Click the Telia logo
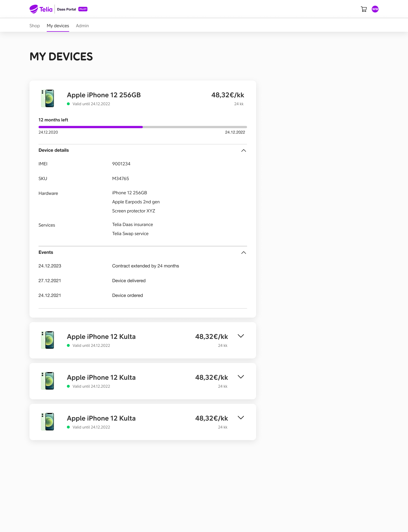This screenshot has height=532, width=408. 41,9
